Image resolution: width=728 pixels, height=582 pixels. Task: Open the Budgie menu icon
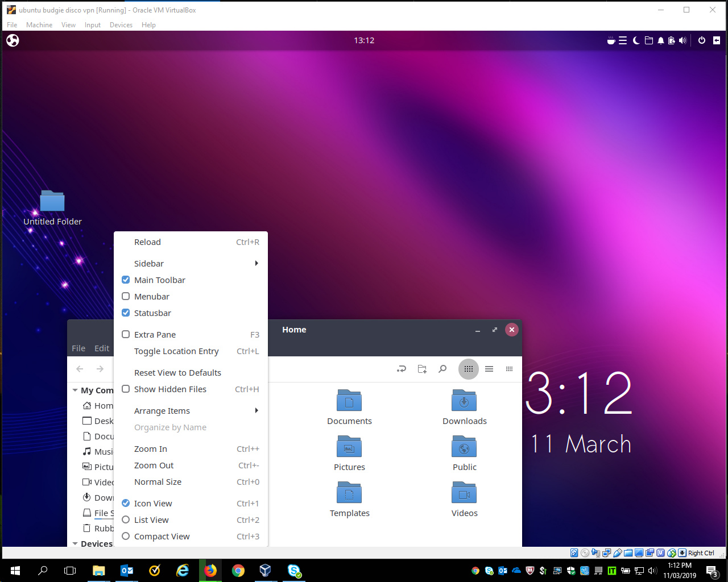pos(13,40)
